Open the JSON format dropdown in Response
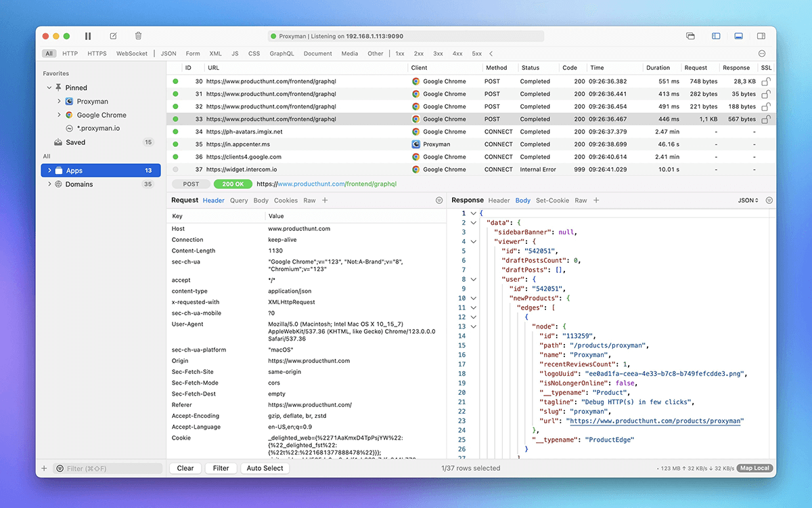Screen dimensions: 812x508 [x=748, y=200]
